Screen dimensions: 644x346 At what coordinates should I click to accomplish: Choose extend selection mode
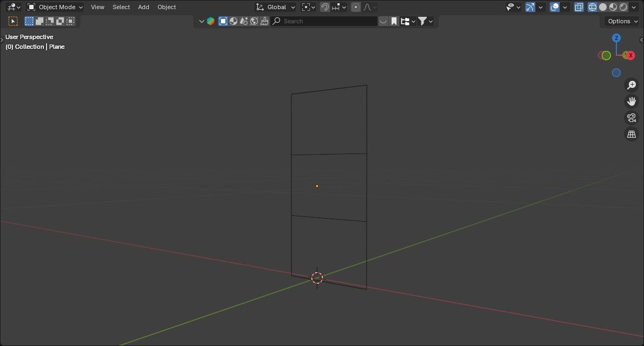(x=40, y=21)
